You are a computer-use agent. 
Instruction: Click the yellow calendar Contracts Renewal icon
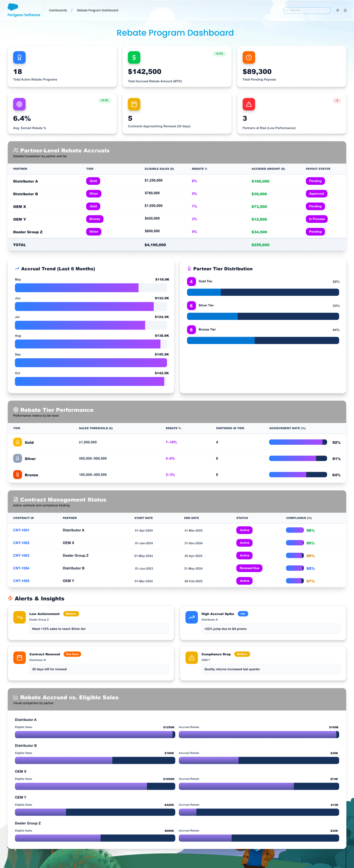[134, 104]
